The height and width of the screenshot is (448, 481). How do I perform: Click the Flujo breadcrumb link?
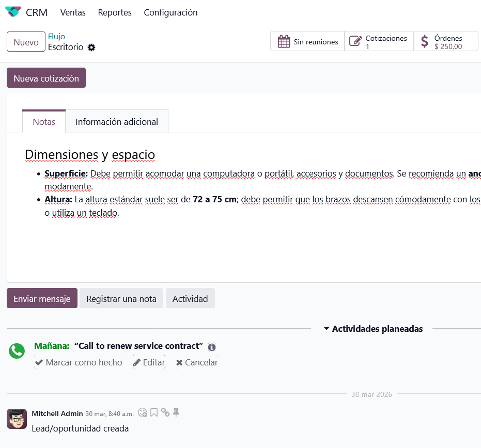[56, 37]
